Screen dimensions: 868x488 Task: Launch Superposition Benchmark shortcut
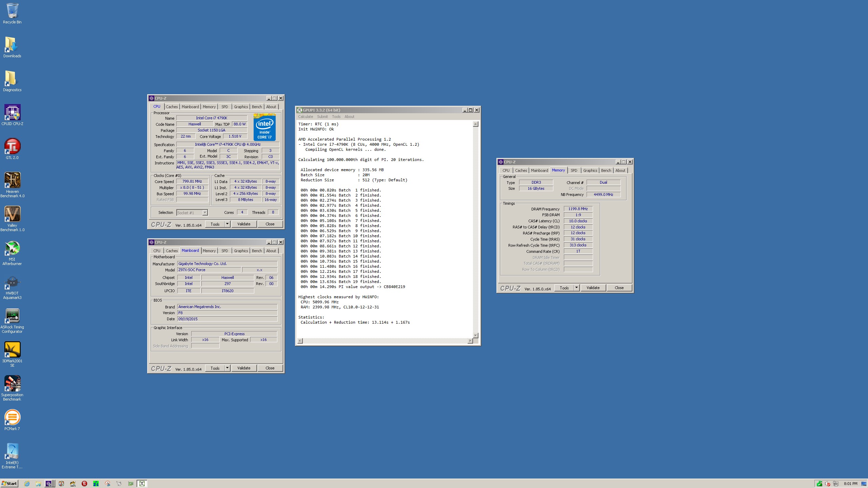pos(12,388)
